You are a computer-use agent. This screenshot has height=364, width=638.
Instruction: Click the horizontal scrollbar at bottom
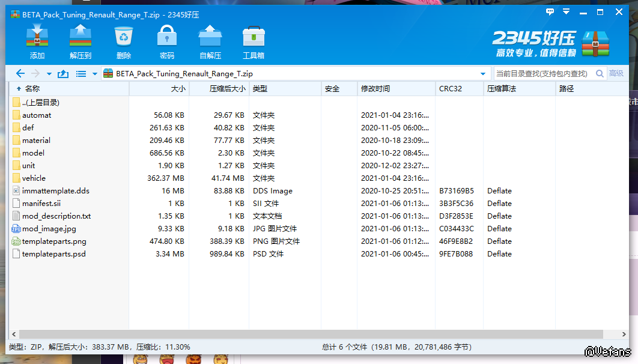coord(300,334)
